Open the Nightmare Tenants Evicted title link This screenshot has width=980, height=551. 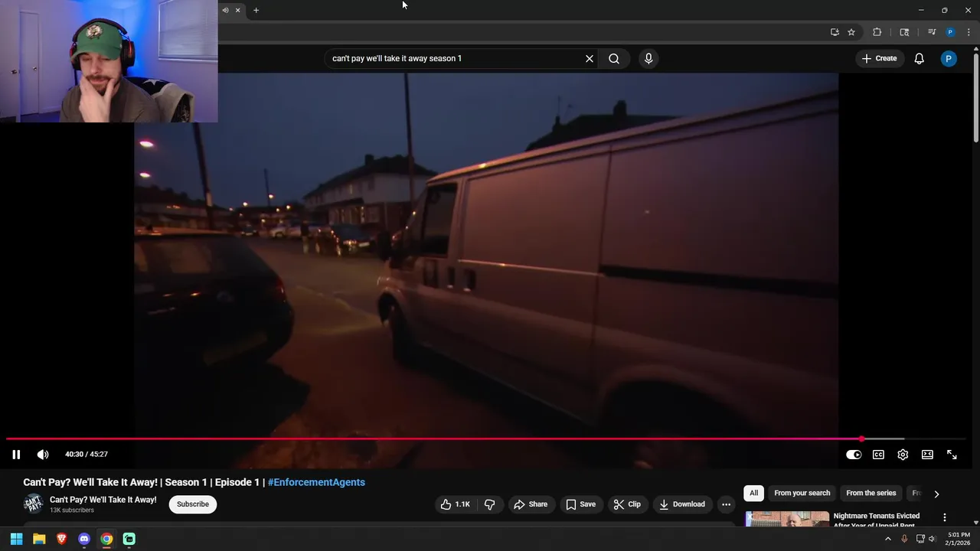pos(877,520)
